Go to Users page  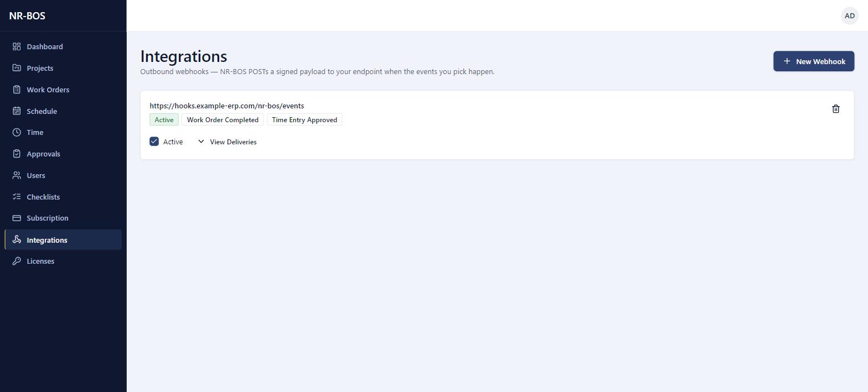(x=63, y=175)
